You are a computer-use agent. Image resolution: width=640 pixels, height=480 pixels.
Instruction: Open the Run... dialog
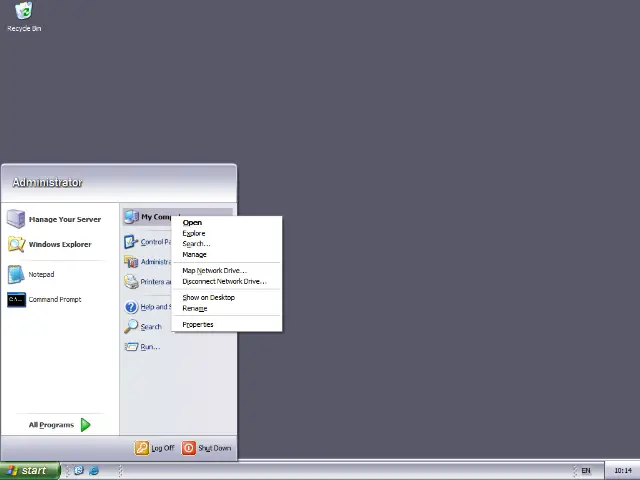[x=143, y=347]
